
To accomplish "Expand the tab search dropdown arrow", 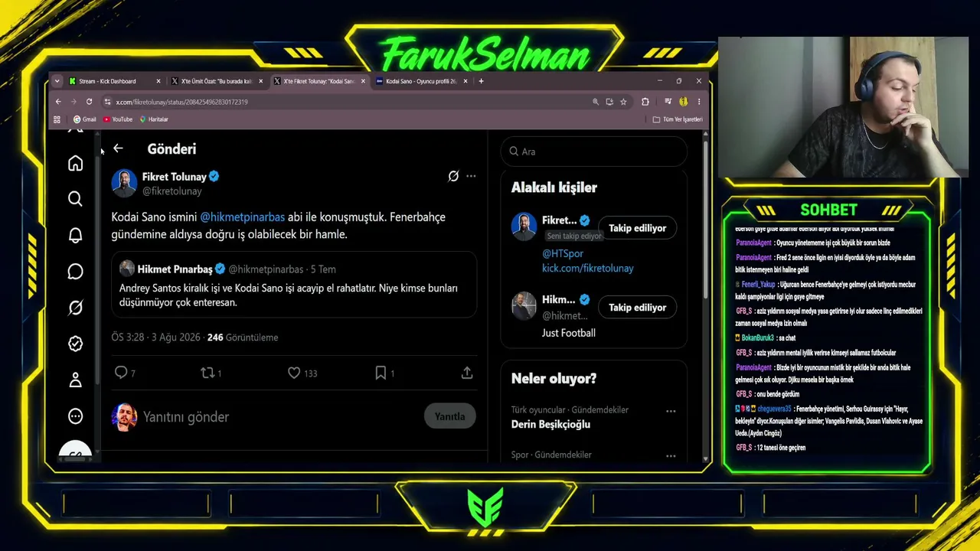I will 56,81.
